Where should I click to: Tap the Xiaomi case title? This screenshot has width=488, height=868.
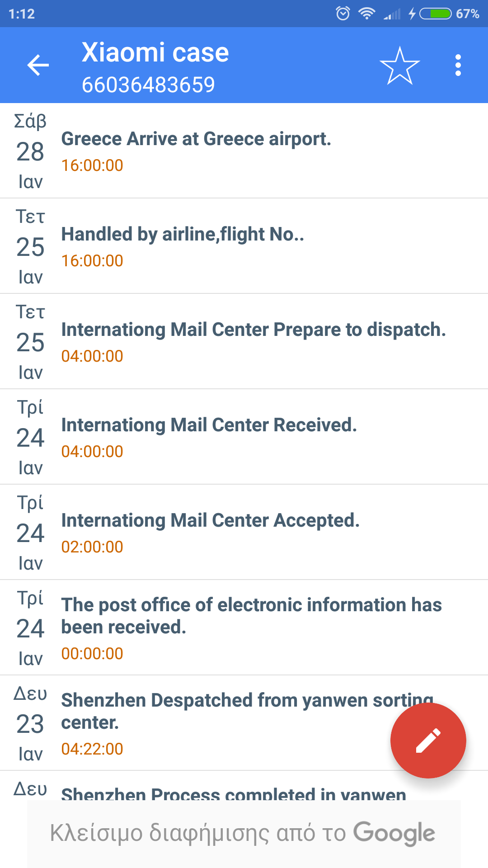pyautogui.click(x=155, y=52)
